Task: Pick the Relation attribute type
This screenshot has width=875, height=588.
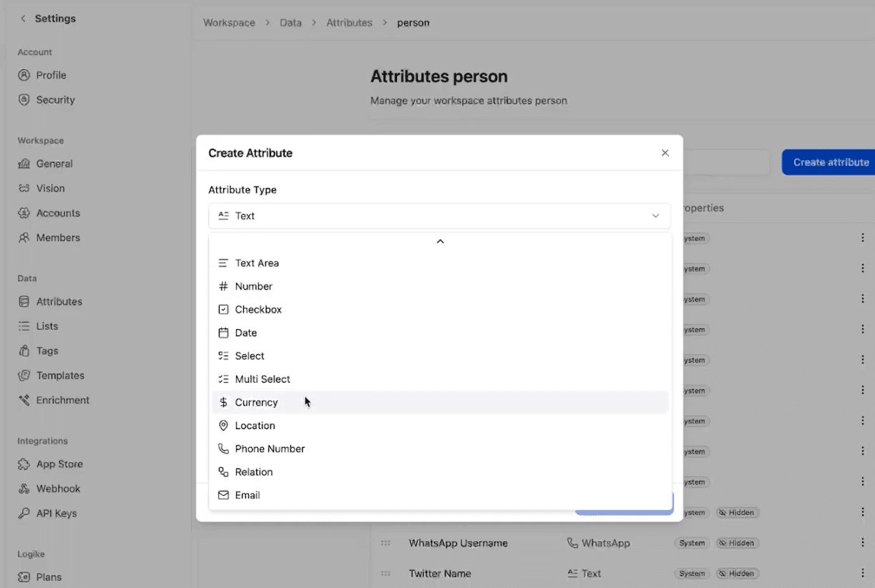Action: [253, 471]
